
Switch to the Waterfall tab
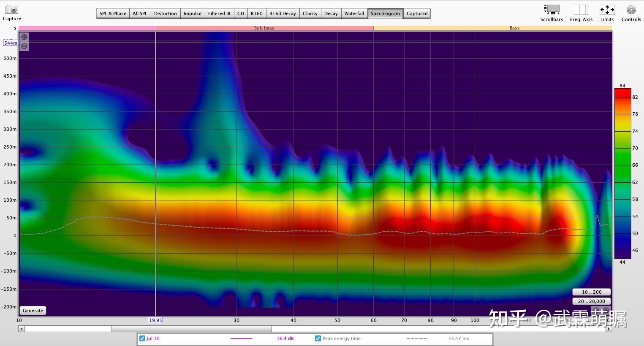click(354, 14)
